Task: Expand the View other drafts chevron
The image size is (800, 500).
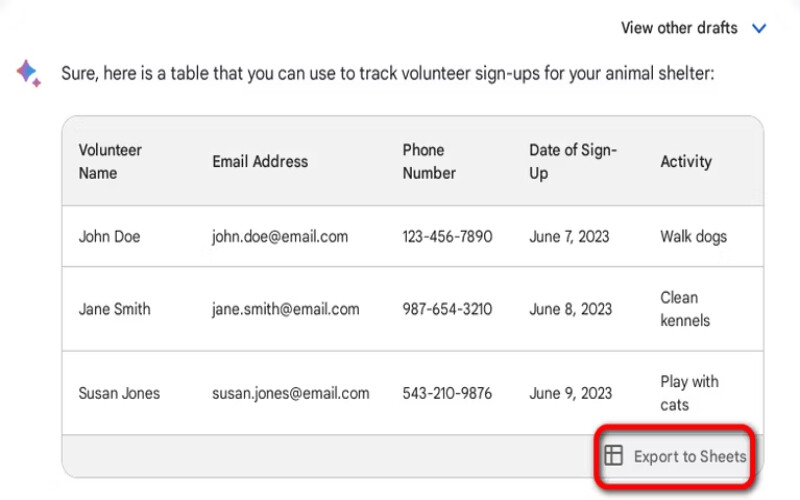Action: [759, 28]
